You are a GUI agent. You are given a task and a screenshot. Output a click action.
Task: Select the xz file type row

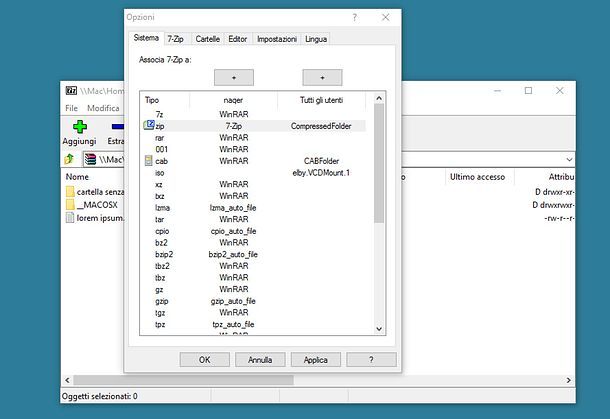point(253,184)
